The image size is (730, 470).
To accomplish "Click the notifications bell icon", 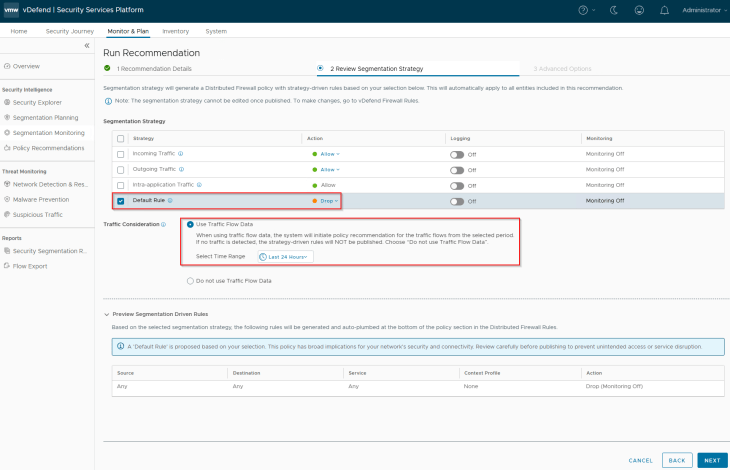I will 662,10.
